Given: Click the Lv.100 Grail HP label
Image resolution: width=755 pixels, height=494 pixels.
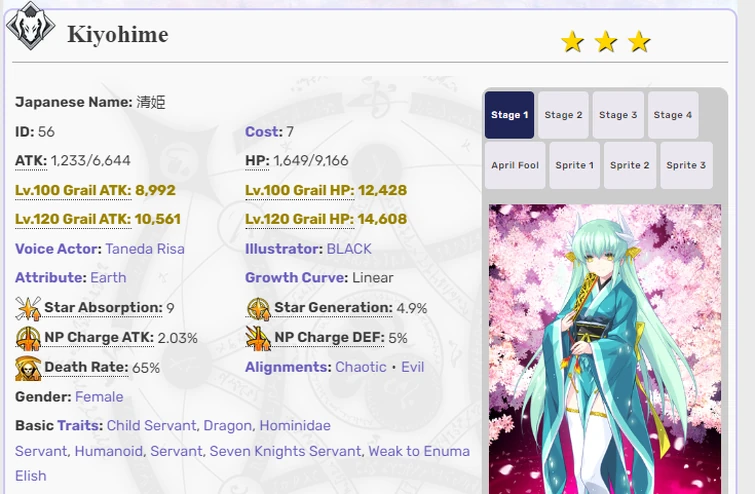Looking at the screenshot, I should coord(299,190).
